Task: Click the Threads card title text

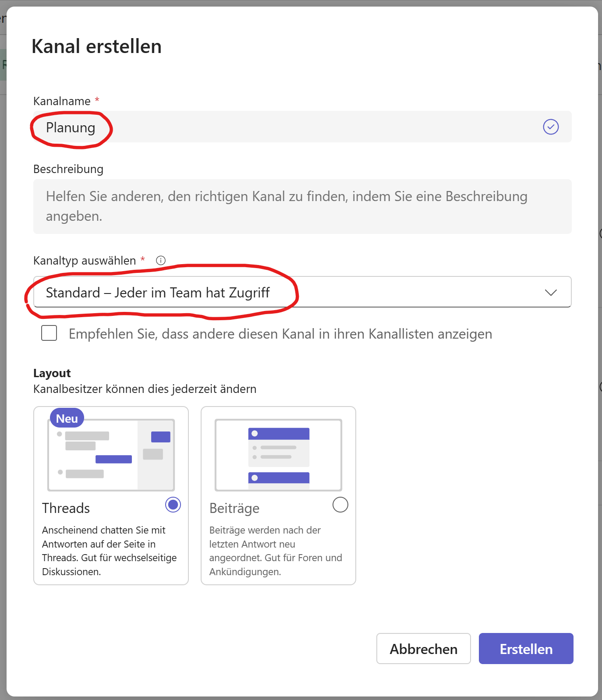Action: click(66, 508)
